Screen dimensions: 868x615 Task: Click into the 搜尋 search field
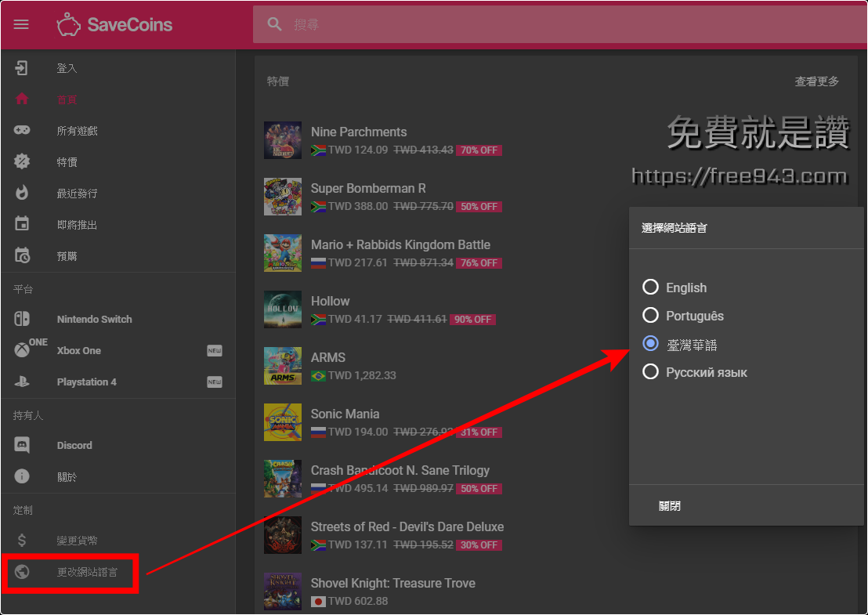[548, 24]
